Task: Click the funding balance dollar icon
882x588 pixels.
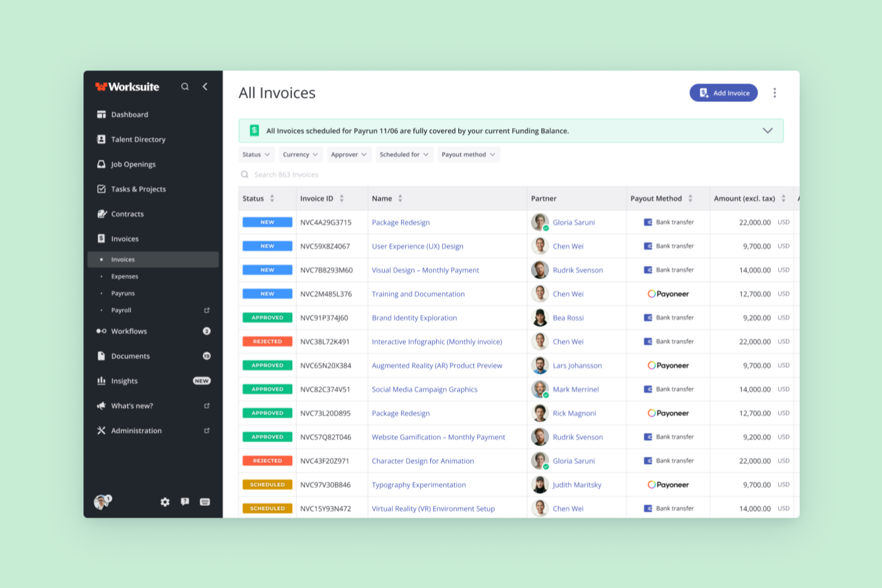Action: [x=254, y=130]
